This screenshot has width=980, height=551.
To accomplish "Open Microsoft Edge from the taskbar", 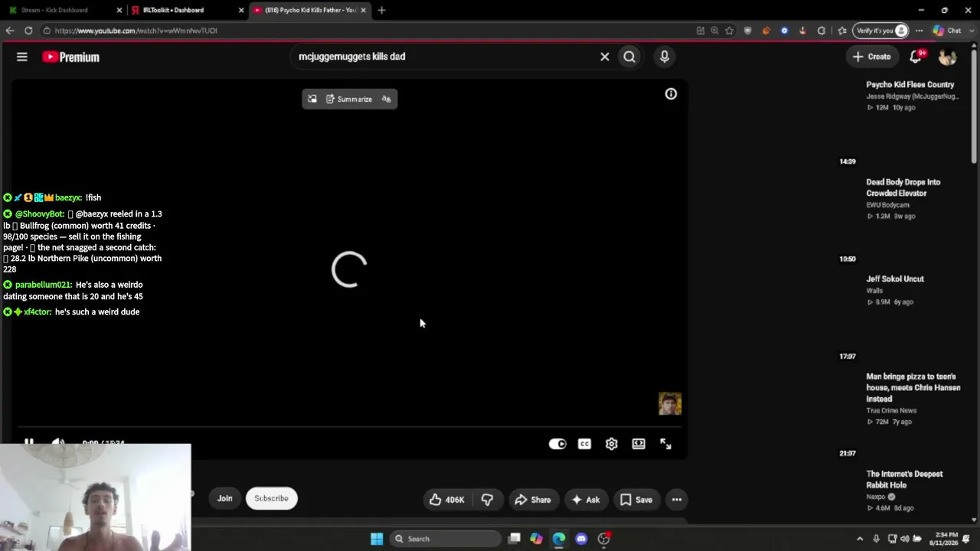I will [559, 539].
